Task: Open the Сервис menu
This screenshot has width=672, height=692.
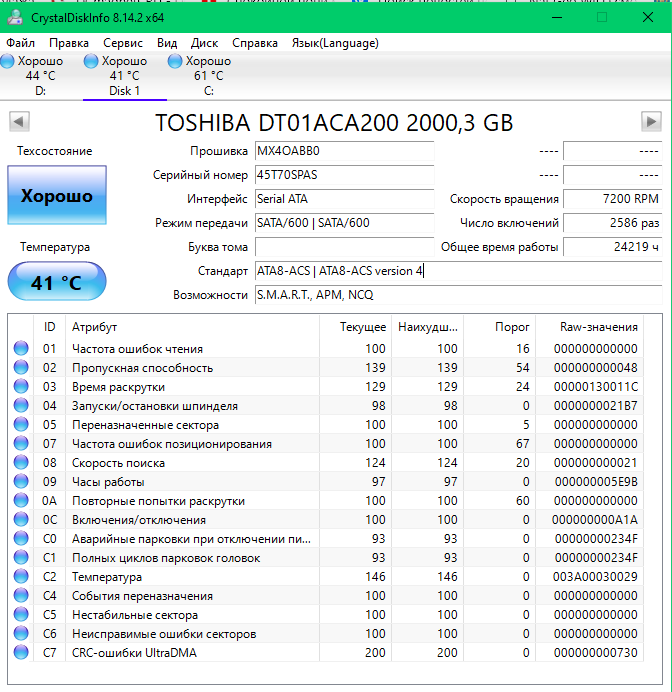Action: (123, 43)
